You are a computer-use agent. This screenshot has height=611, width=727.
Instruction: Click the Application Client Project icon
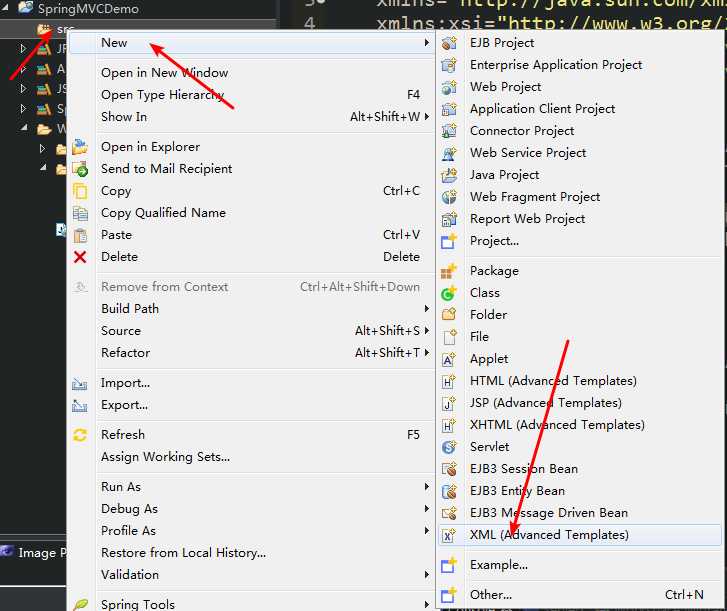pyautogui.click(x=449, y=109)
